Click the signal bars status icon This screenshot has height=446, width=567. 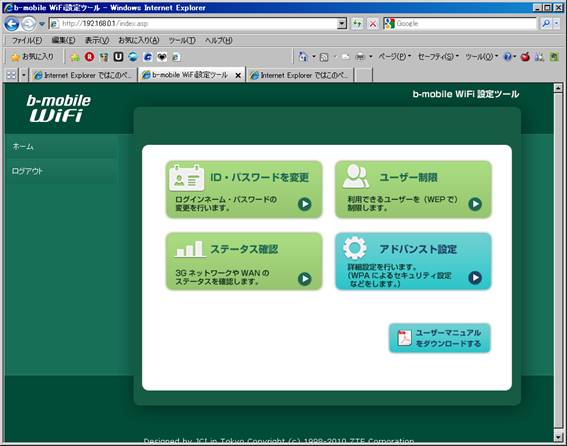(x=189, y=249)
